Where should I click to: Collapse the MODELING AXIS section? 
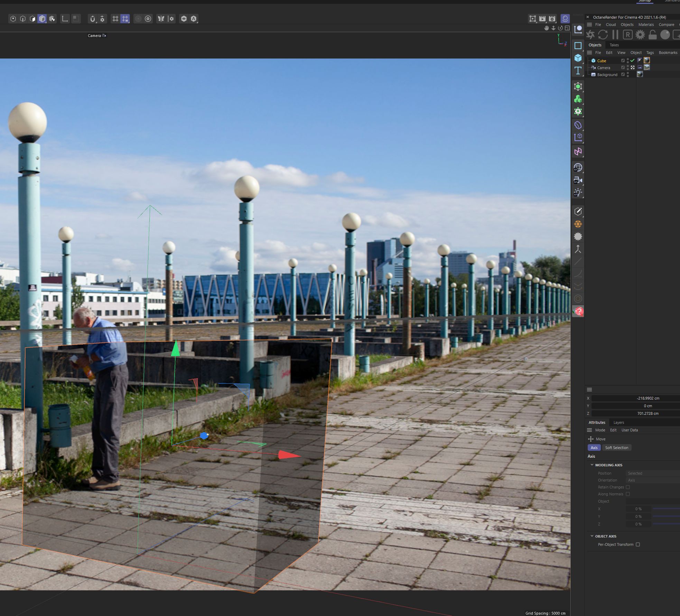click(x=592, y=465)
